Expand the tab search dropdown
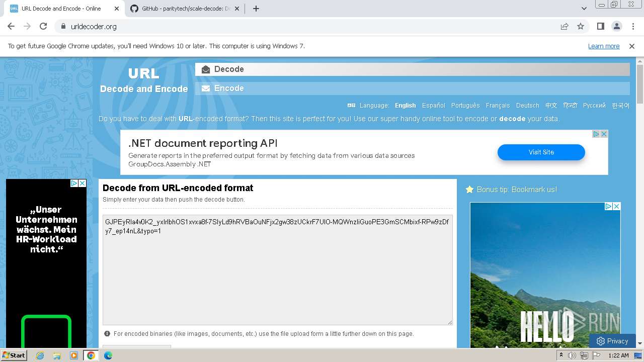 [584, 9]
